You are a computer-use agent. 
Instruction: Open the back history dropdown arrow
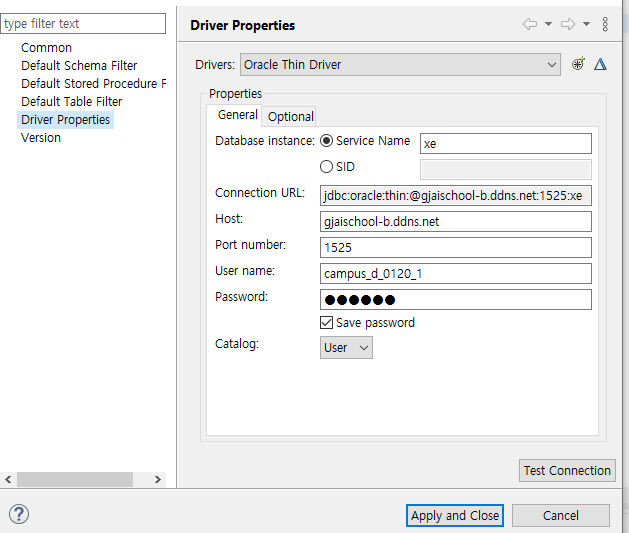pos(548,24)
